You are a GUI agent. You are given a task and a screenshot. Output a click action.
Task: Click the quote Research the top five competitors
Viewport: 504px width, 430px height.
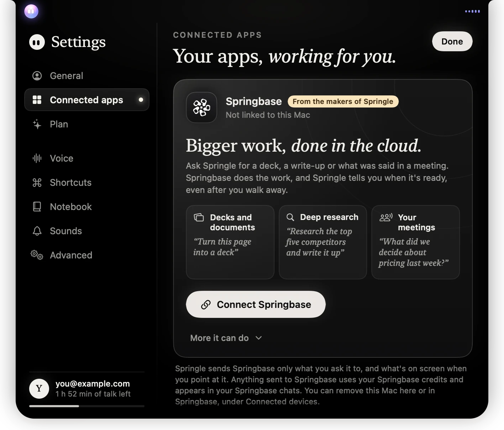(x=319, y=242)
